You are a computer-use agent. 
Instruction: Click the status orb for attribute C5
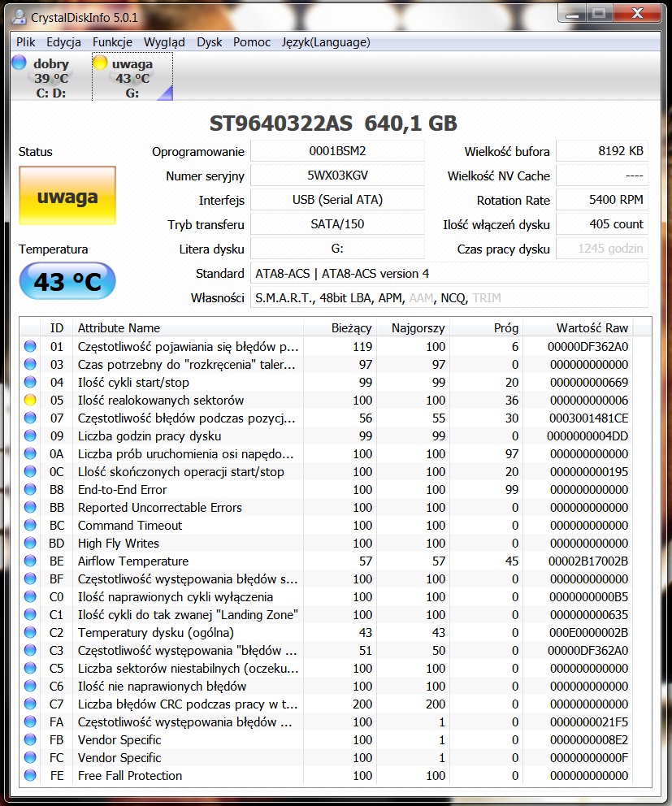coord(30,668)
